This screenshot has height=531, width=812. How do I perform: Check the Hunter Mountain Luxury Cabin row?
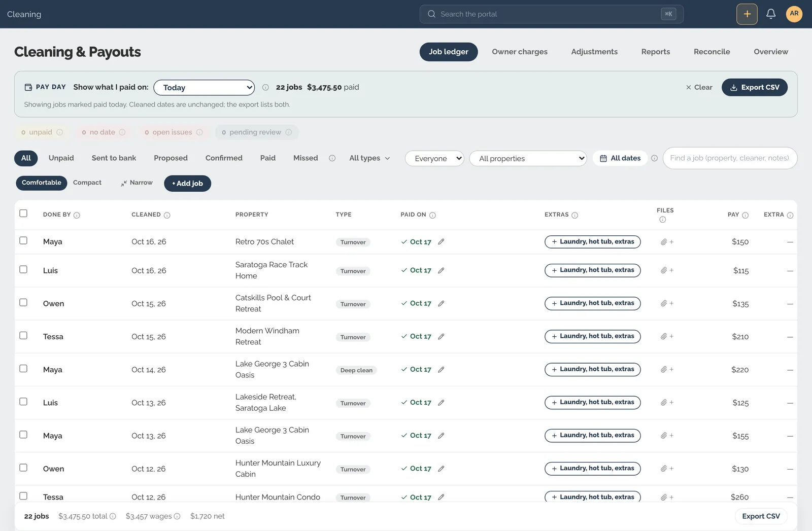[x=23, y=468]
